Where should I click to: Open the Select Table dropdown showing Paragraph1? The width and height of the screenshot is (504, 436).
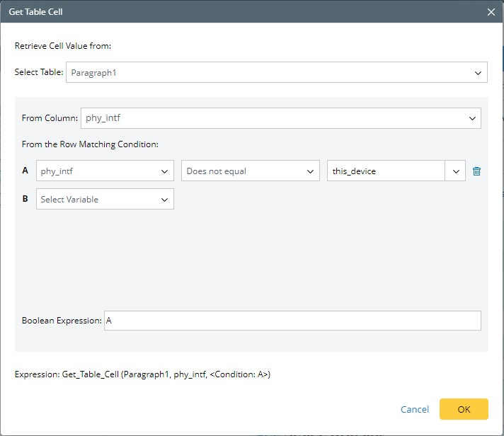click(276, 73)
